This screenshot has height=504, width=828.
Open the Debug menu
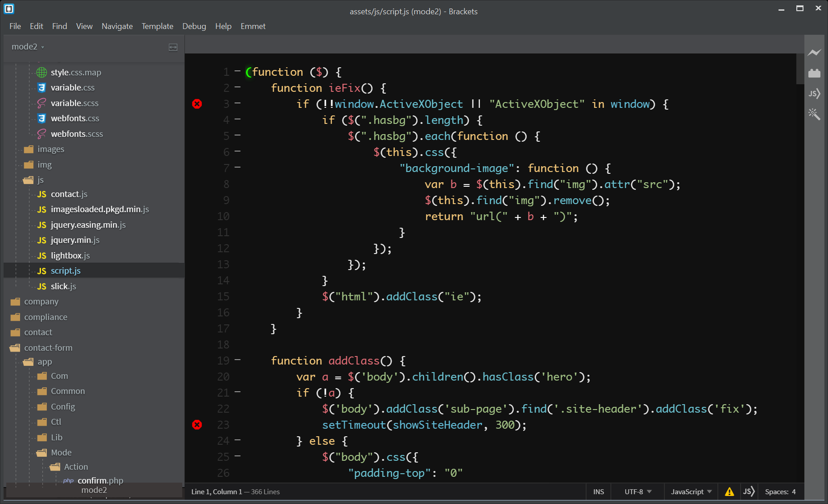click(x=194, y=26)
